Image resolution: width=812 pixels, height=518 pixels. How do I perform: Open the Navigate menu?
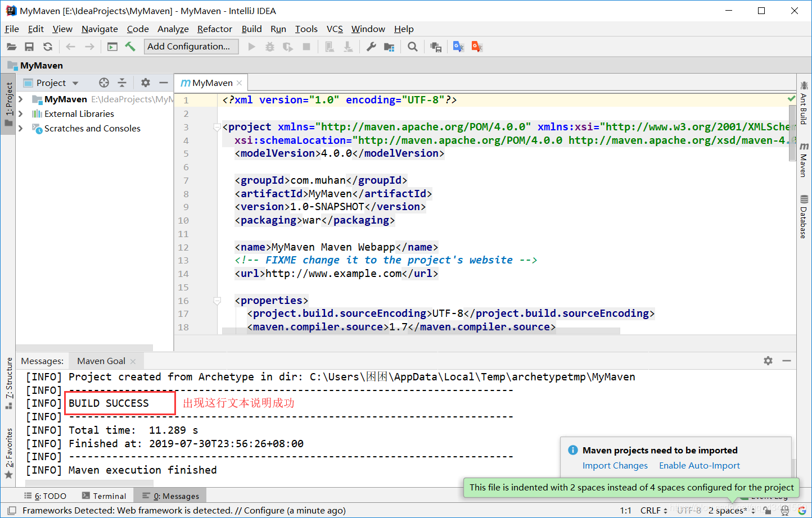coord(100,29)
